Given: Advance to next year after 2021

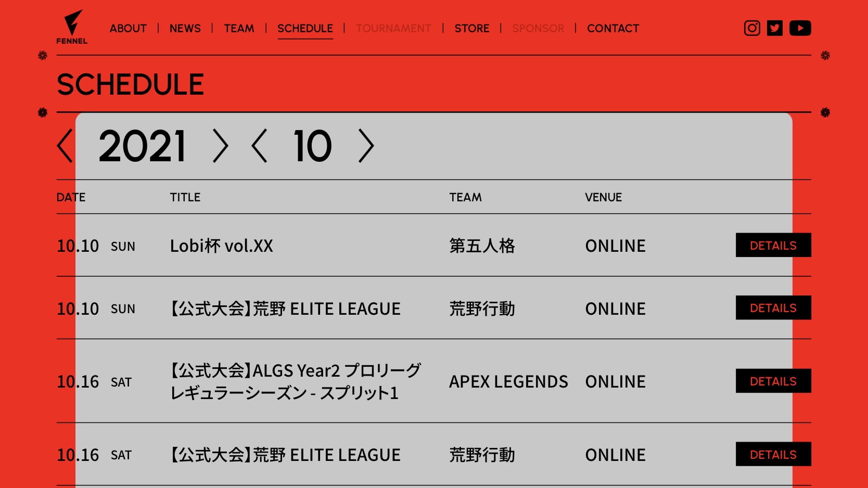Looking at the screenshot, I should 220,146.
